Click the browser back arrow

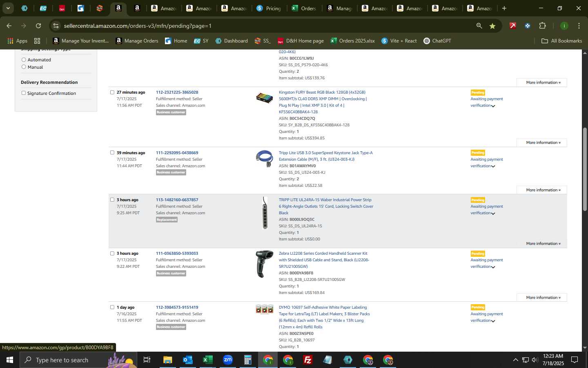[9, 26]
